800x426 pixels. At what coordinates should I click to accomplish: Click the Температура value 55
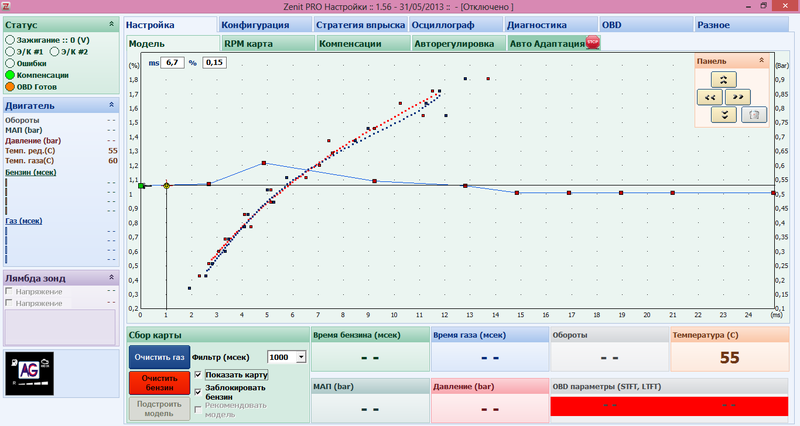730,358
